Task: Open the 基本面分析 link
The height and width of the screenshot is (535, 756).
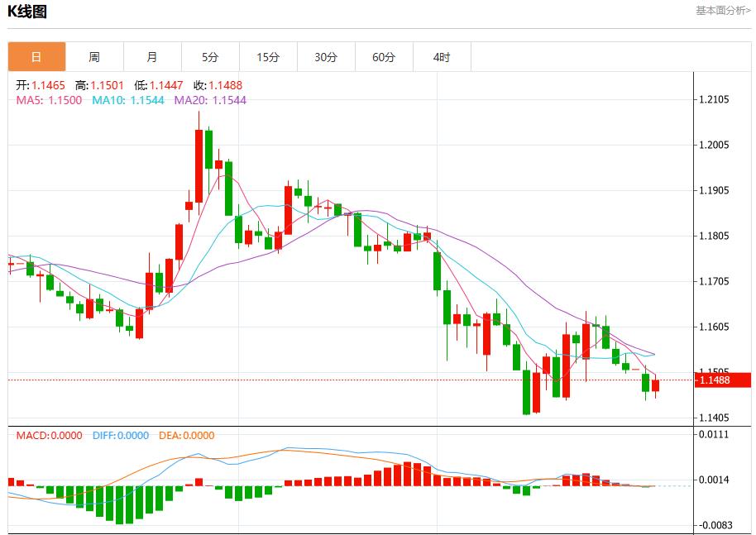Action: 723,11
